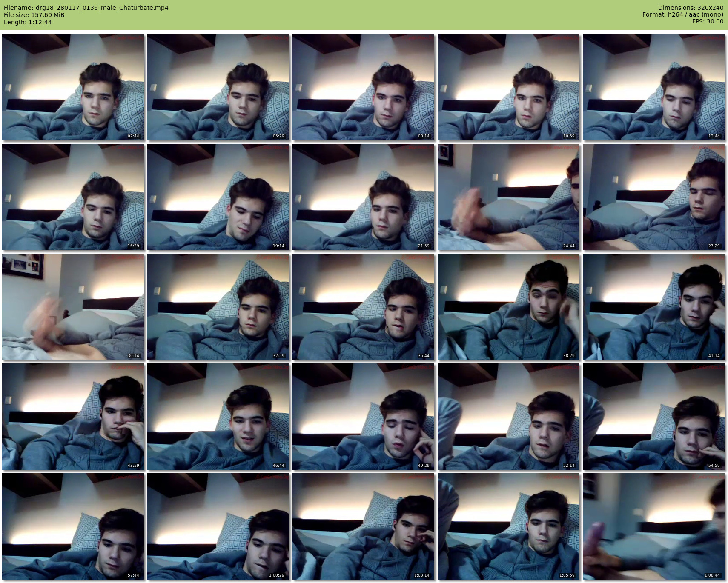The width and height of the screenshot is (728, 583).
Task: Open the thumbnail stamped 57:44
Action: click(73, 526)
